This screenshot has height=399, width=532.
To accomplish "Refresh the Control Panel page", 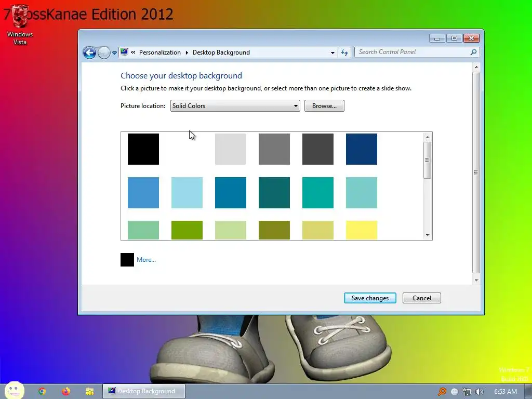I will point(344,52).
